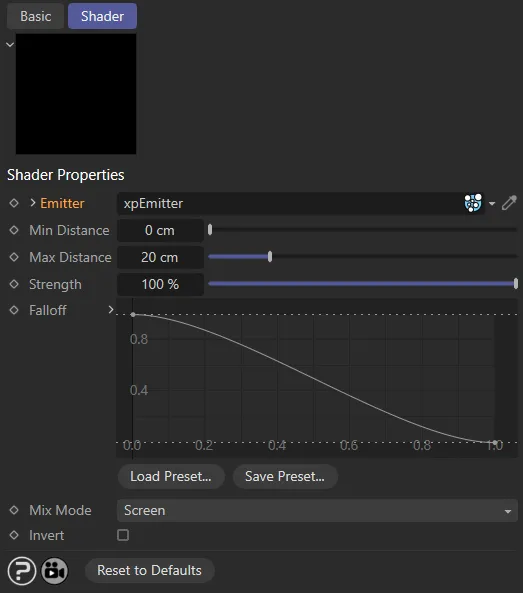Click the Strength 100 % field

pyautogui.click(x=160, y=284)
